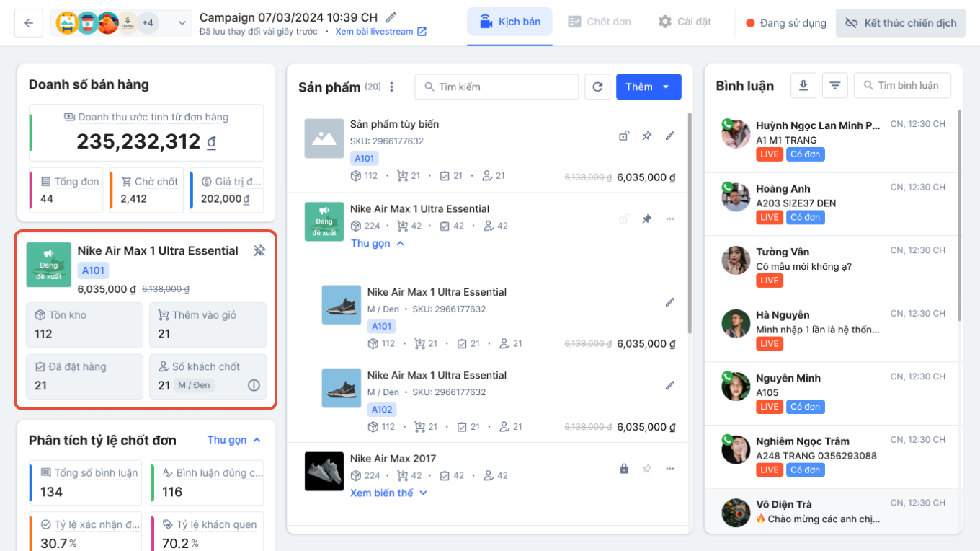Show info for Số khách chốt
Viewport: 980px width, 551px height.
coord(254,385)
